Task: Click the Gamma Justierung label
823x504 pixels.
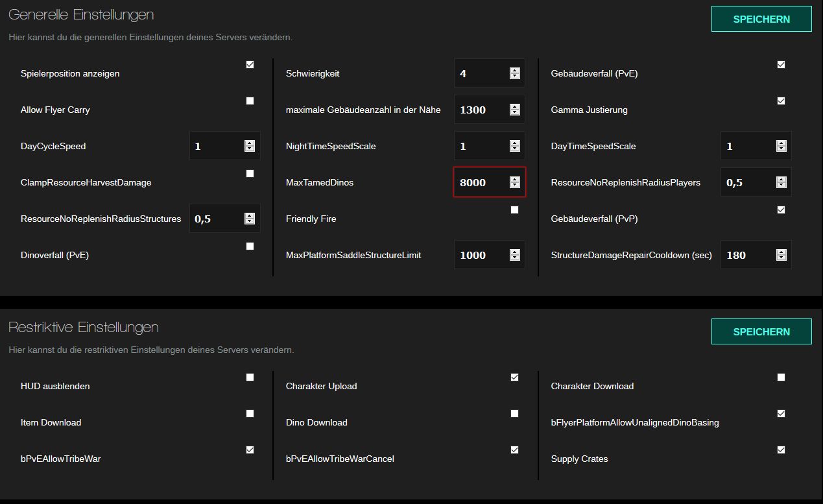Action: (590, 110)
